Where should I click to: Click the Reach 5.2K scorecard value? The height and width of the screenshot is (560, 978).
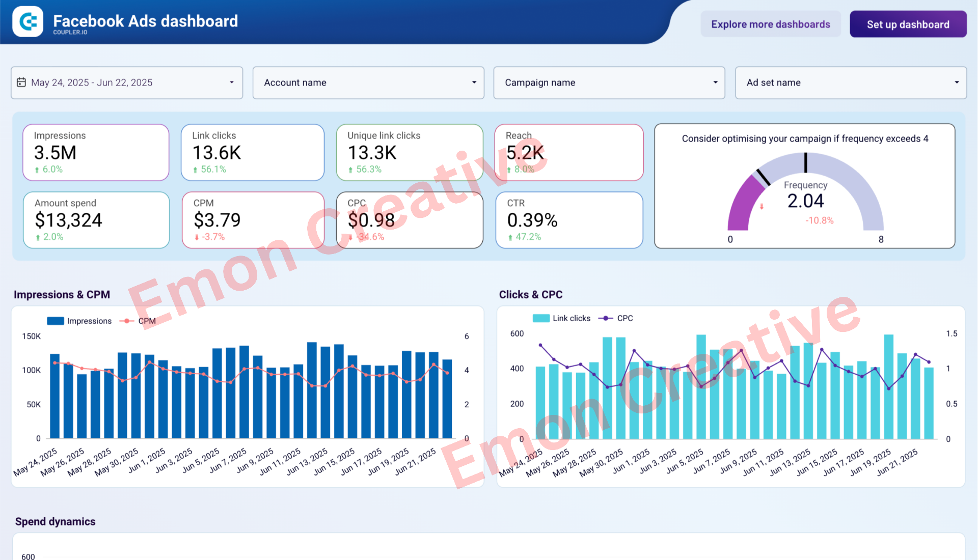(x=525, y=153)
